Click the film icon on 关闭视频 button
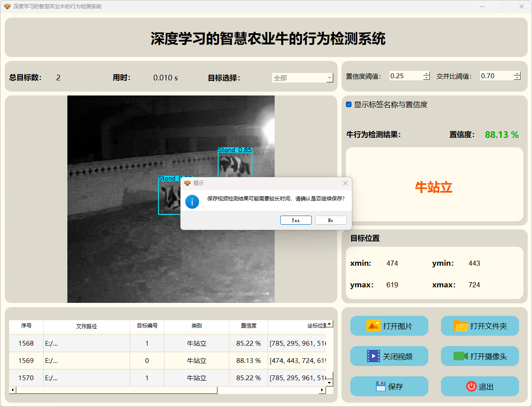The image size is (532, 407). 373,356
